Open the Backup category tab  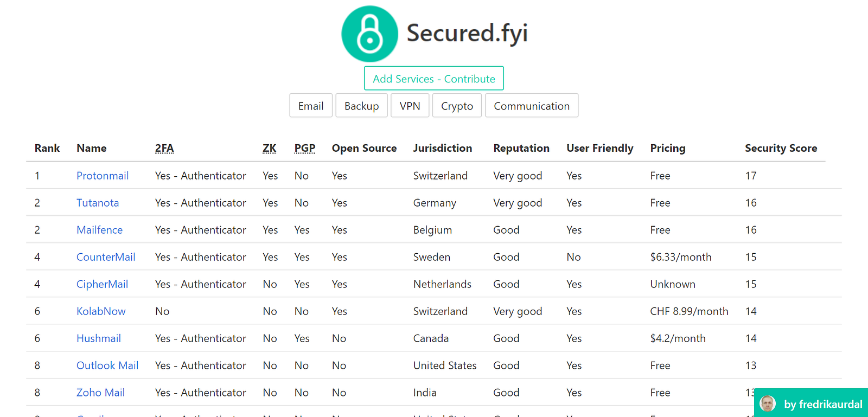pos(361,106)
